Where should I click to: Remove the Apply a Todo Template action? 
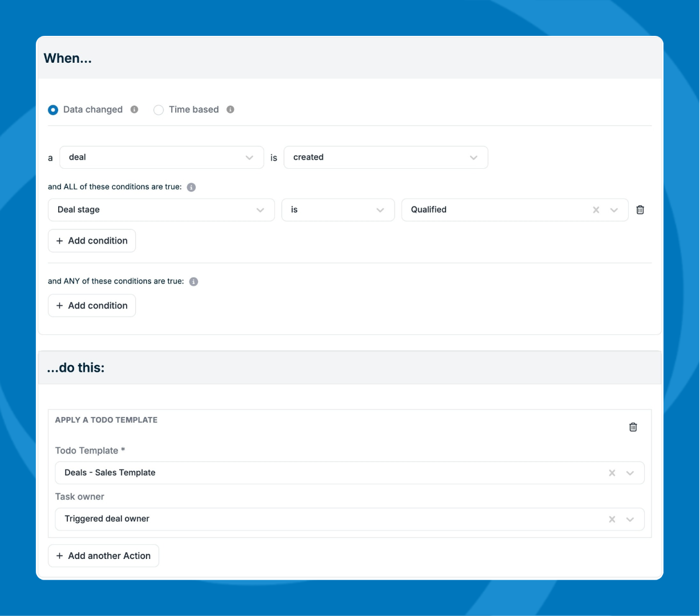click(633, 427)
